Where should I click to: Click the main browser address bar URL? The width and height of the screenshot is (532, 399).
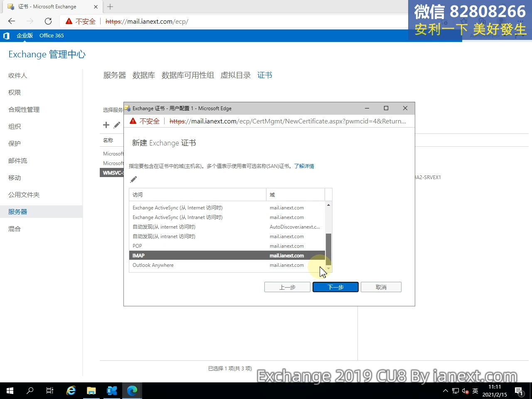coord(147,22)
